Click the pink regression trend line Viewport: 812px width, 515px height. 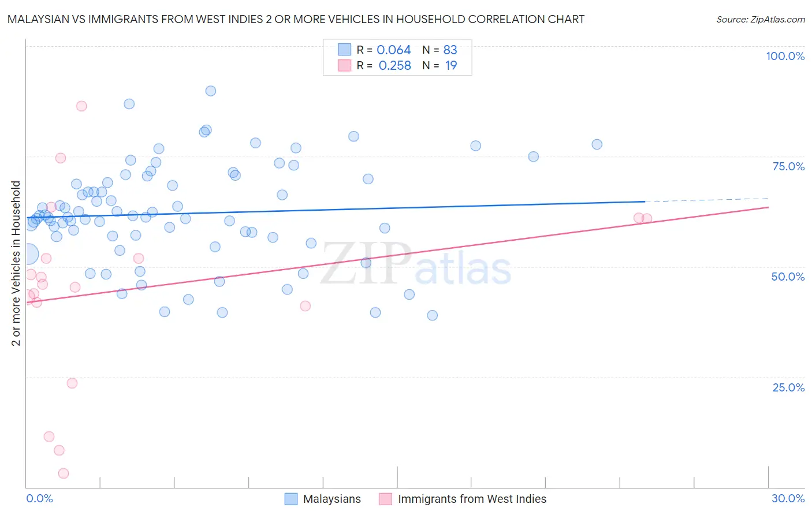[397, 254]
